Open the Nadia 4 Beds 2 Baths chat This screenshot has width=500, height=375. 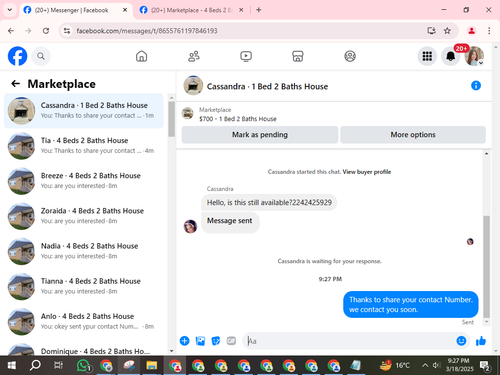tap(84, 251)
